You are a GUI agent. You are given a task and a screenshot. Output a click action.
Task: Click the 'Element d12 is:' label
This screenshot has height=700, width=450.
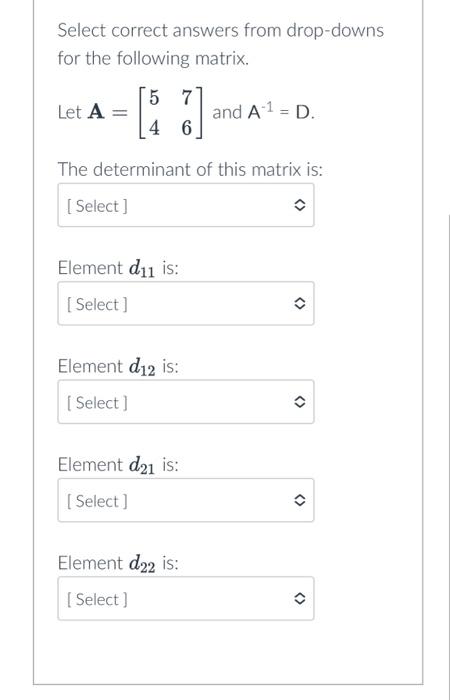[118, 367]
